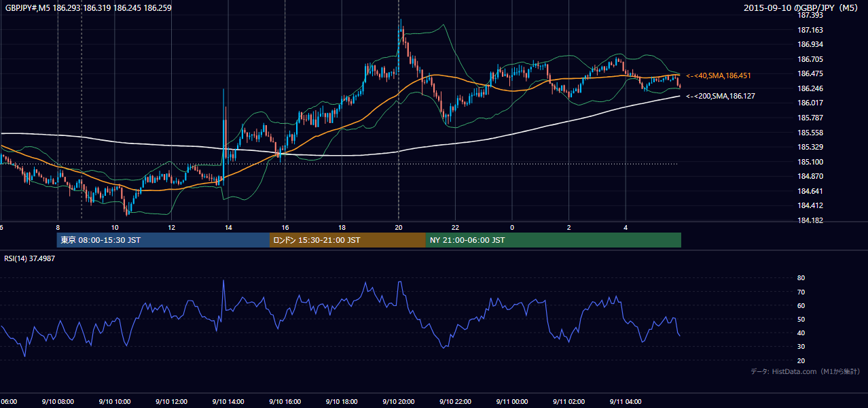Click the NY 21:00-06:00 JST session bar
Viewport: 868px width, 408px height.
point(554,240)
